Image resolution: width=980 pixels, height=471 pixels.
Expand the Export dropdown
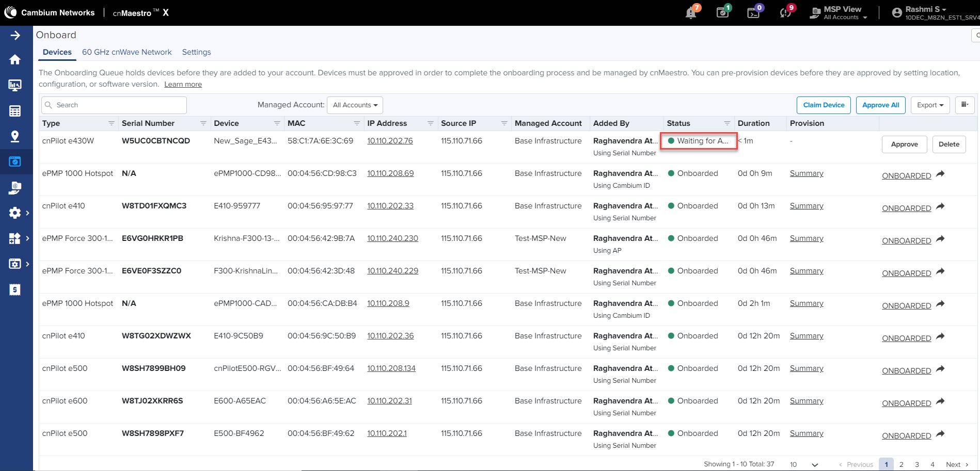tap(930, 105)
